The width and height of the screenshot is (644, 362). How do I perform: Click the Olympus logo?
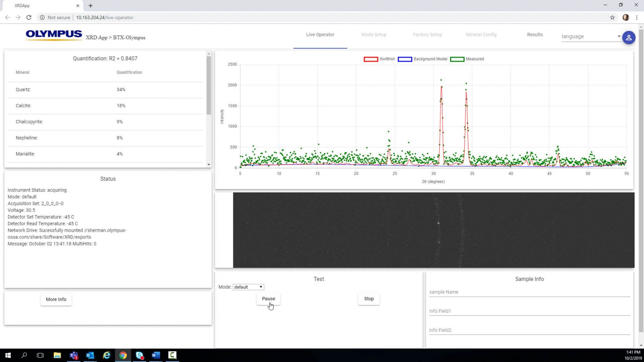coord(54,35)
